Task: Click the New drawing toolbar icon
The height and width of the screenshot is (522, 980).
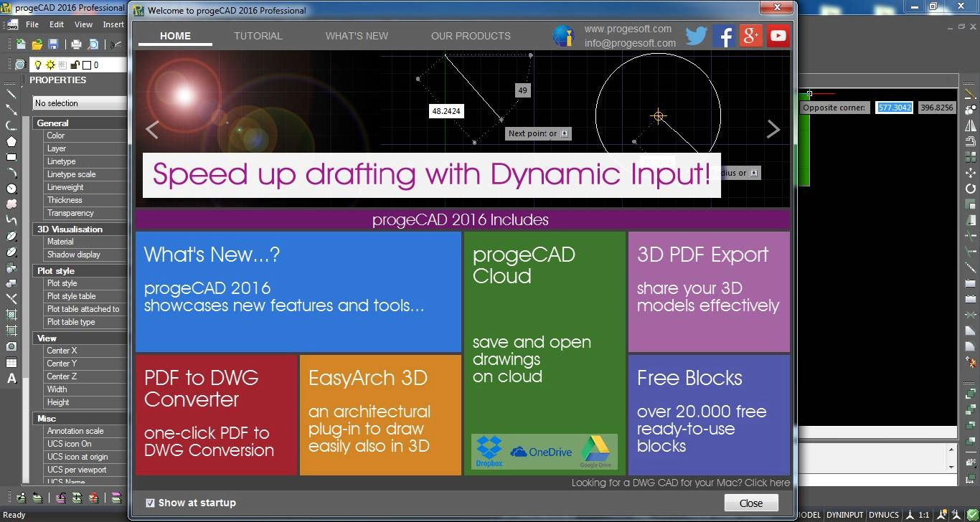Action: pos(21,44)
